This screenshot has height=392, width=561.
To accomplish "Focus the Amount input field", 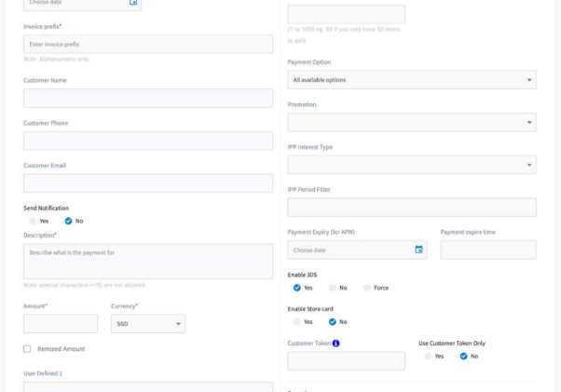I will point(60,324).
